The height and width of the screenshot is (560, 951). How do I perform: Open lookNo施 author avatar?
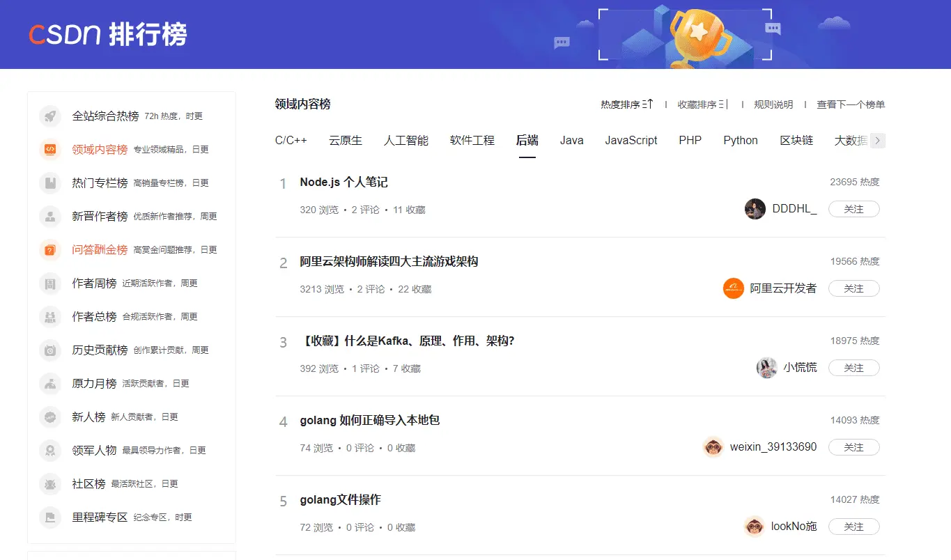click(x=755, y=527)
